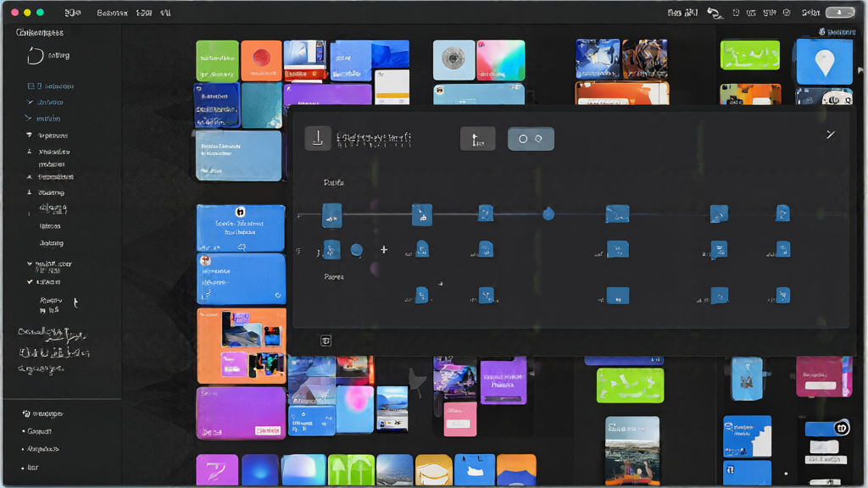Open the orange collage card below the blue cards
Screen dimensions: 868x488
click(x=242, y=347)
